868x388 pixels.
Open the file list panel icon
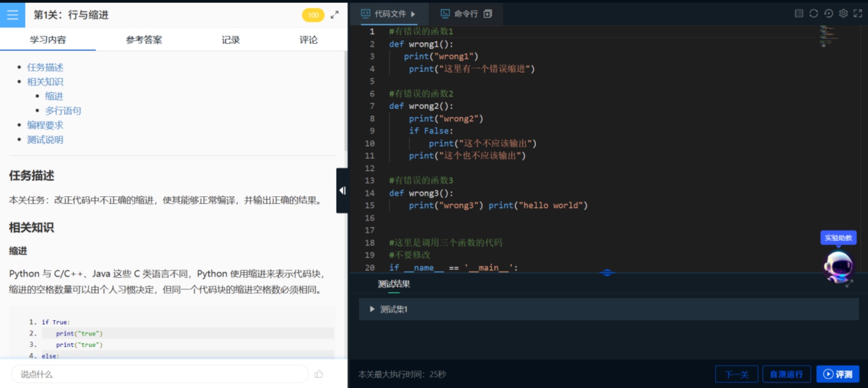799,13
